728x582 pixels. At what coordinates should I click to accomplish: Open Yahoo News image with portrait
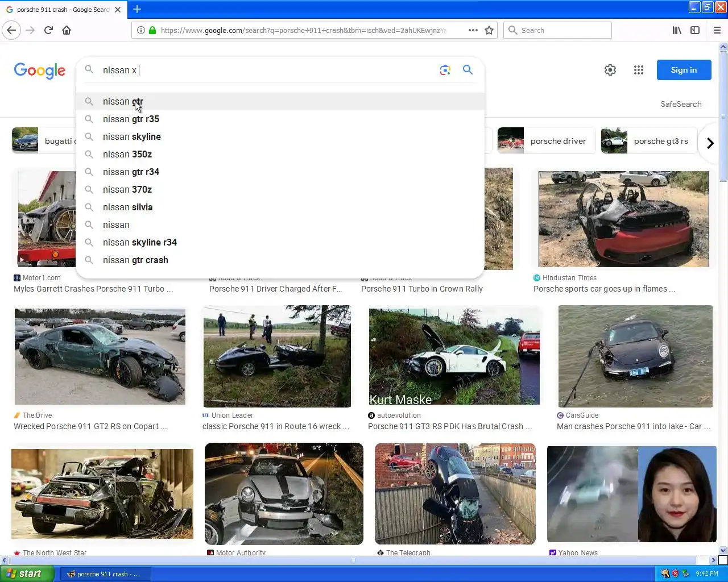[x=631, y=494]
